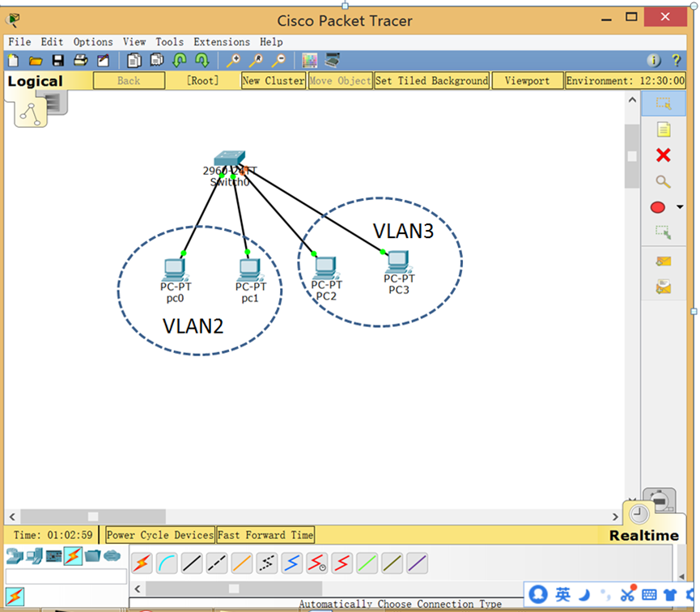Viewport: 700px width, 612px height.
Task: Select the PC3 computer on canvas
Action: point(399,261)
